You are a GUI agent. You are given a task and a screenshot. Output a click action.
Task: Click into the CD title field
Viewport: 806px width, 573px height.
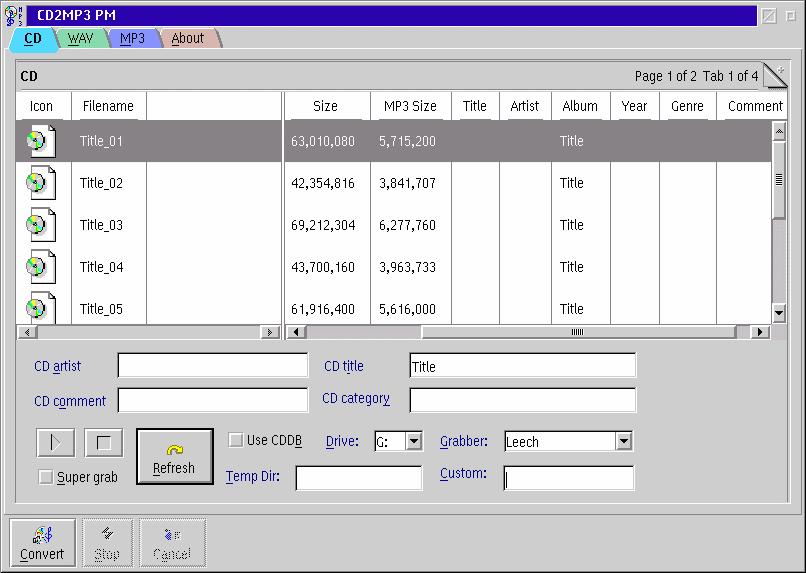[522, 365]
